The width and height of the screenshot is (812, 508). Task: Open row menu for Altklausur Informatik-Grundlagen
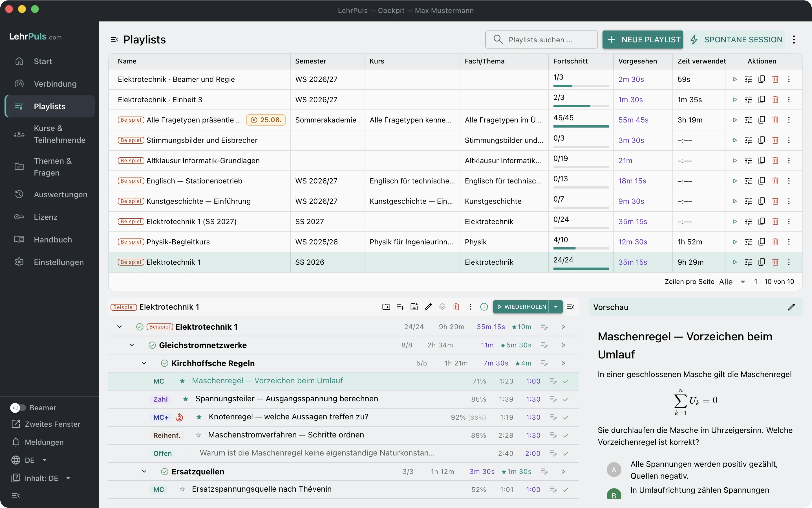[789, 161]
